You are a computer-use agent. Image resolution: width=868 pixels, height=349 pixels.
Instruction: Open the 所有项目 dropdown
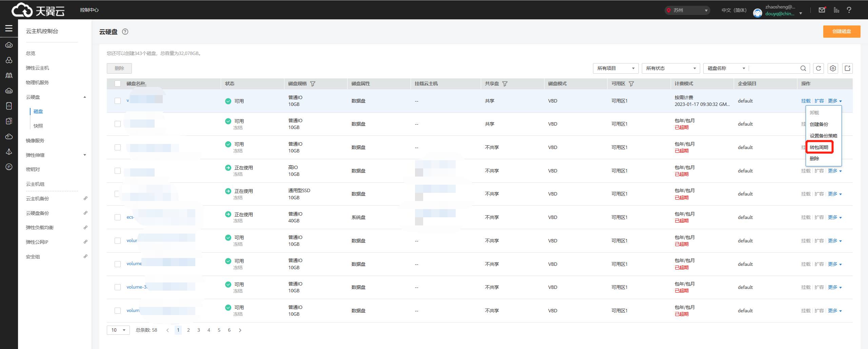coord(615,68)
